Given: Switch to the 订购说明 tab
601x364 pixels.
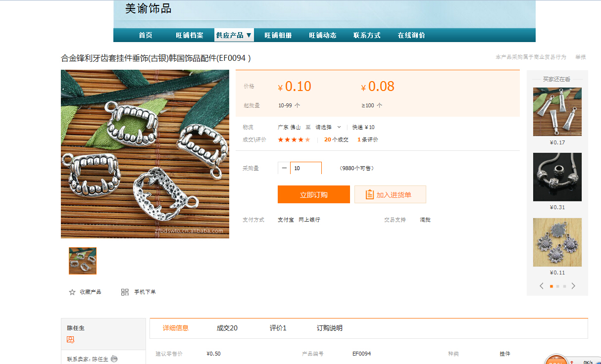Looking at the screenshot, I should (329, 328).
